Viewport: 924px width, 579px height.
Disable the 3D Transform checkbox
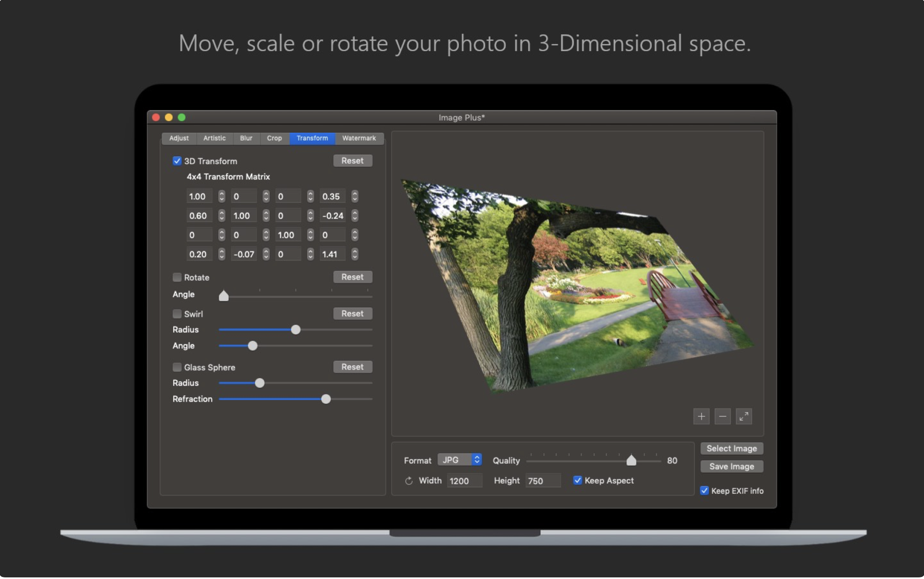(x=177, y=161)
